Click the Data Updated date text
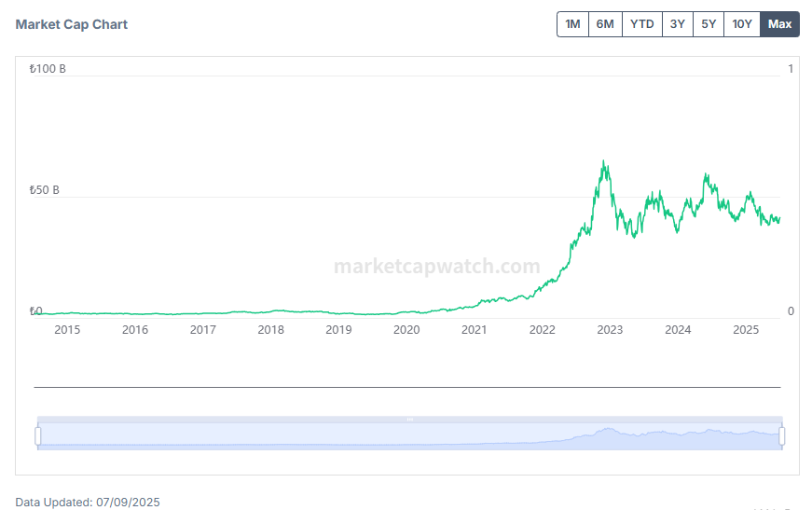Screen dimensions: 812x510 [x=88, y=502]
